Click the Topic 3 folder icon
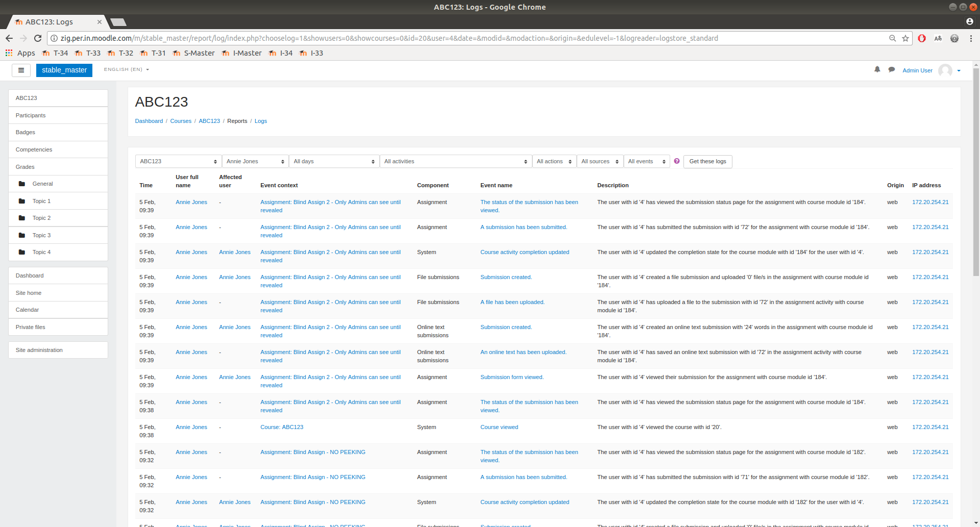 [22, 235]
